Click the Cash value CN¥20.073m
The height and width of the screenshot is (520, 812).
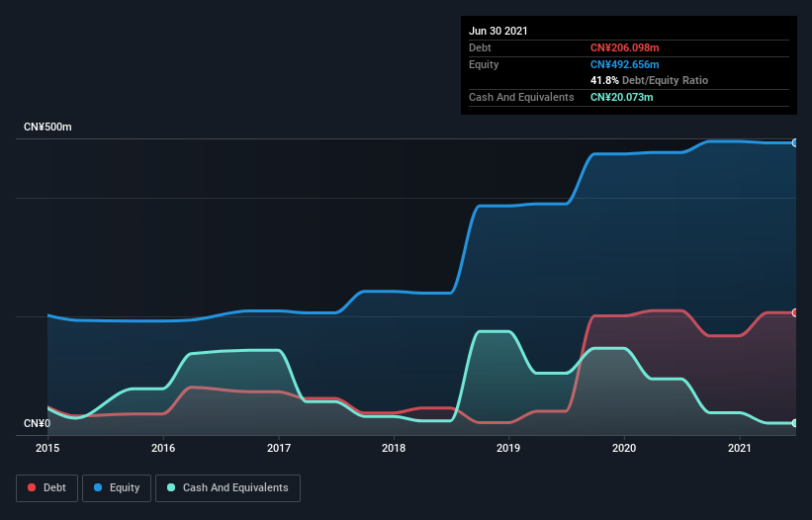[621, 97]
